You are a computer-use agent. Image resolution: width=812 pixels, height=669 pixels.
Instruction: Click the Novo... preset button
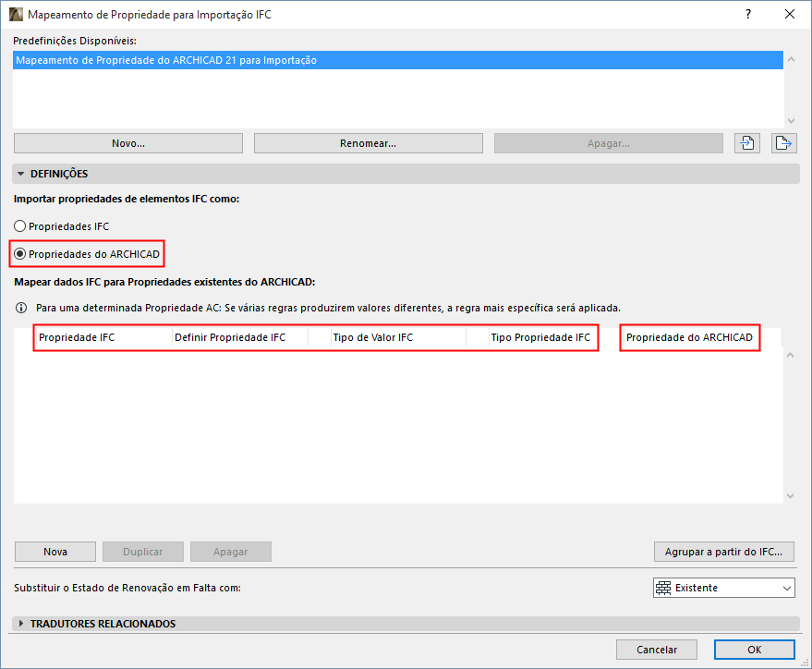click(128, 143)
